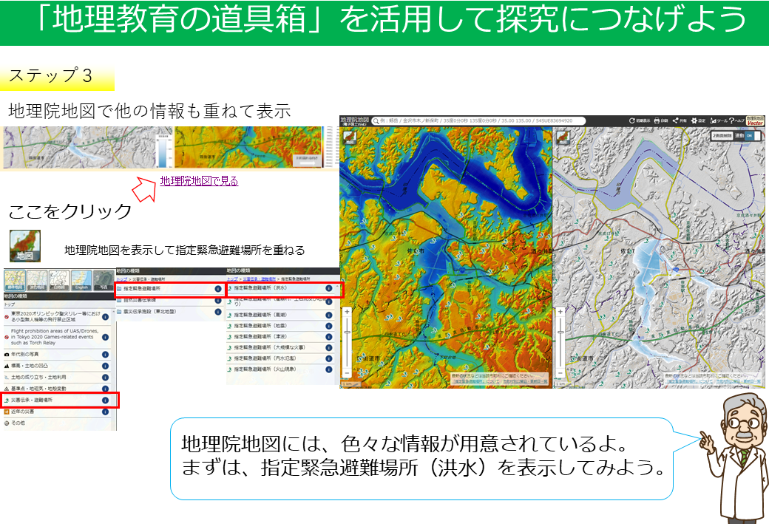This screenshot has height=532, width=769.
Task: Click info icon for 指定緊急避難場所（火山現象）
Action: click(x=328, y=369)
